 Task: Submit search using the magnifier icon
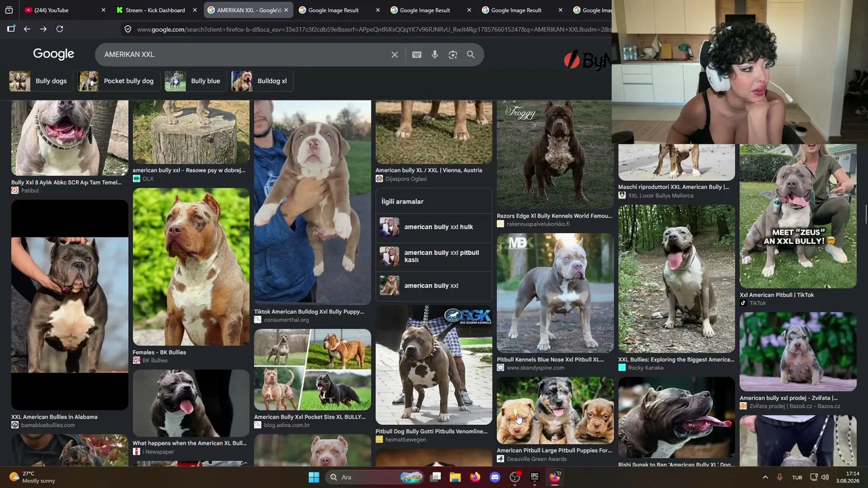(471, 55)
